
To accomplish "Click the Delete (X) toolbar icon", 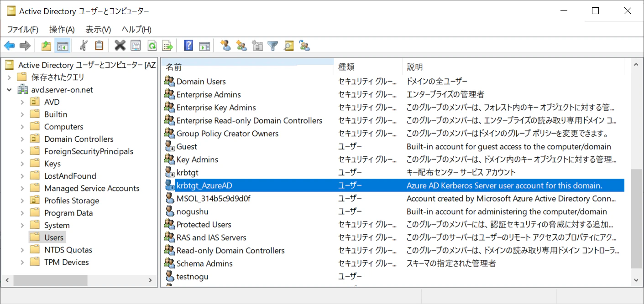I will 120,46.
